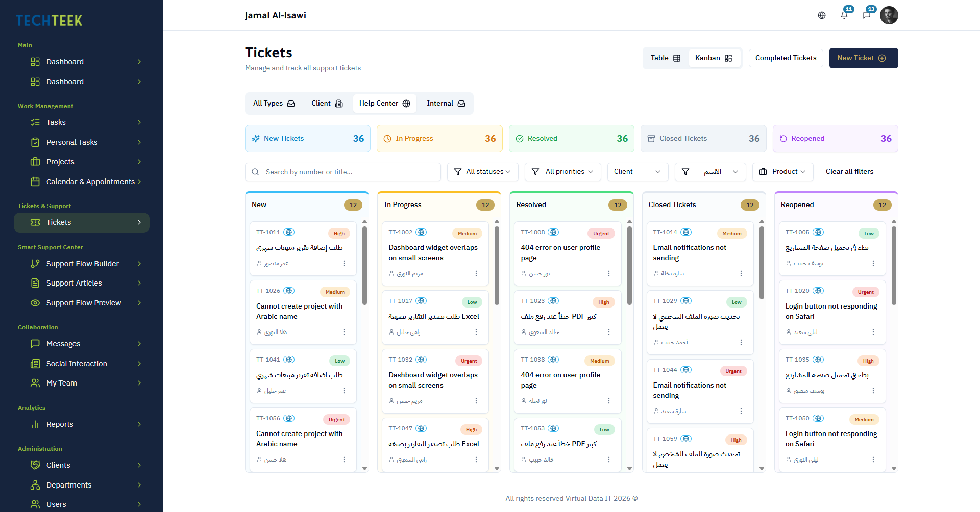Click the language globe icon in header
Viewport: 980px width, 512px height.
click(x=822, y=15)
